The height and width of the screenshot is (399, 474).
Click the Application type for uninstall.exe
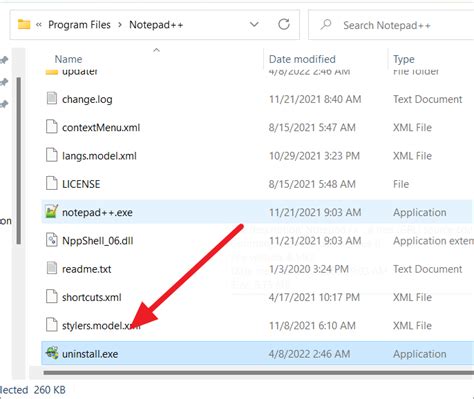pos(420,354)
